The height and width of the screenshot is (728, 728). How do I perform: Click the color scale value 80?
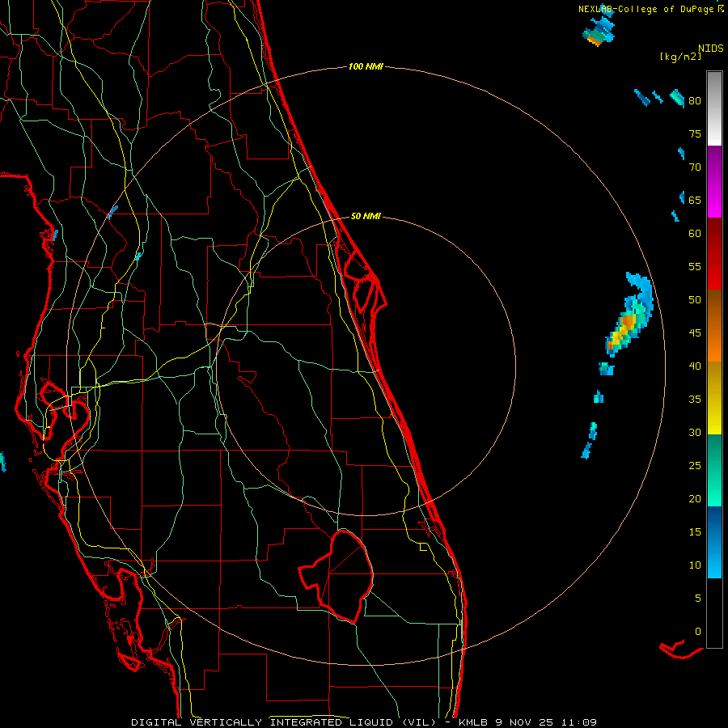click(695, 101)
